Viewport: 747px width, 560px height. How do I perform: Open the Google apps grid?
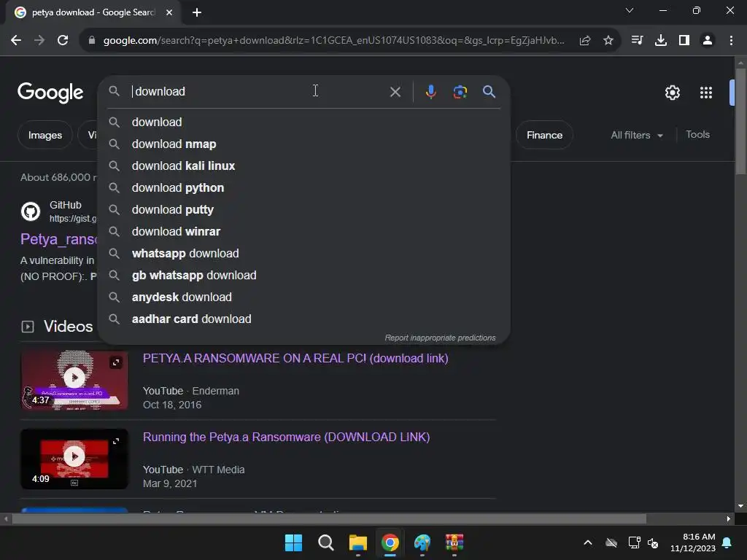[706, 93]
